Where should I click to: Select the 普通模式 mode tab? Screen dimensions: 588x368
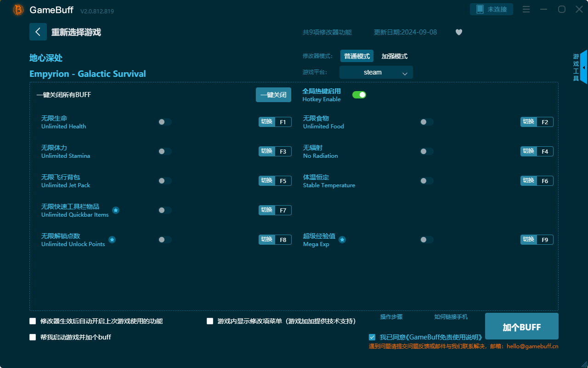point(357,56)
